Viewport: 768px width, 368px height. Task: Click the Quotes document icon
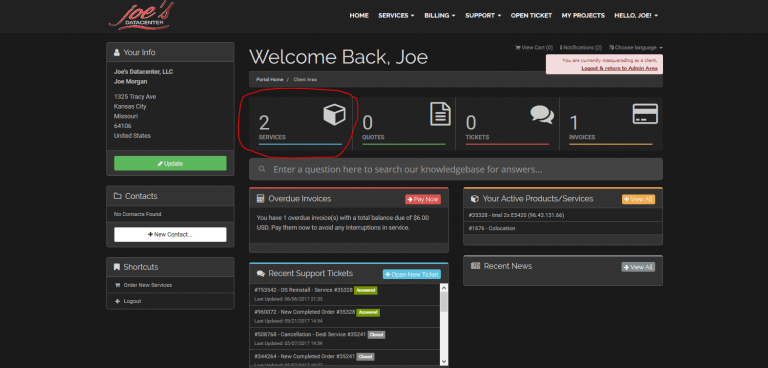440,114
